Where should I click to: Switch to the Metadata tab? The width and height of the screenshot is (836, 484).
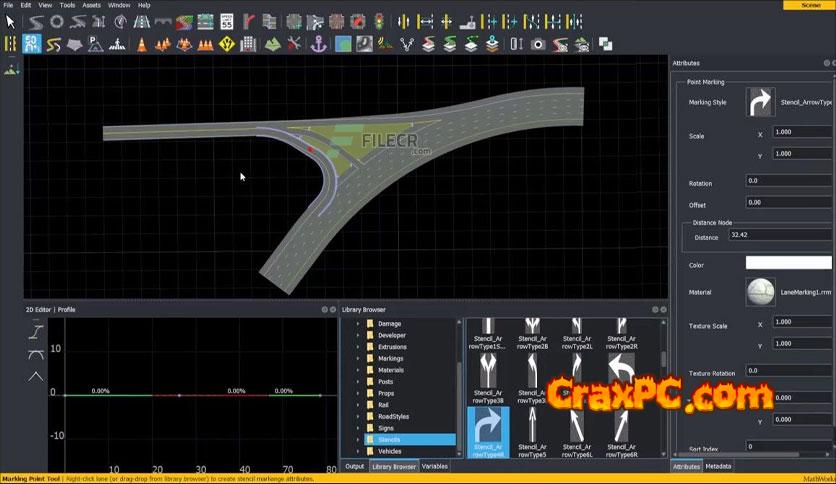tap(718, 466)
